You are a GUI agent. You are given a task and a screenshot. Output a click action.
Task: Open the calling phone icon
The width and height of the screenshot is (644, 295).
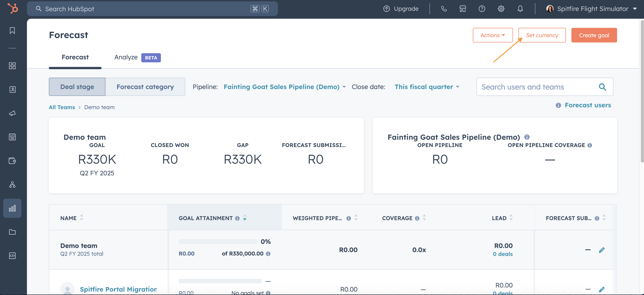[444, 9]
